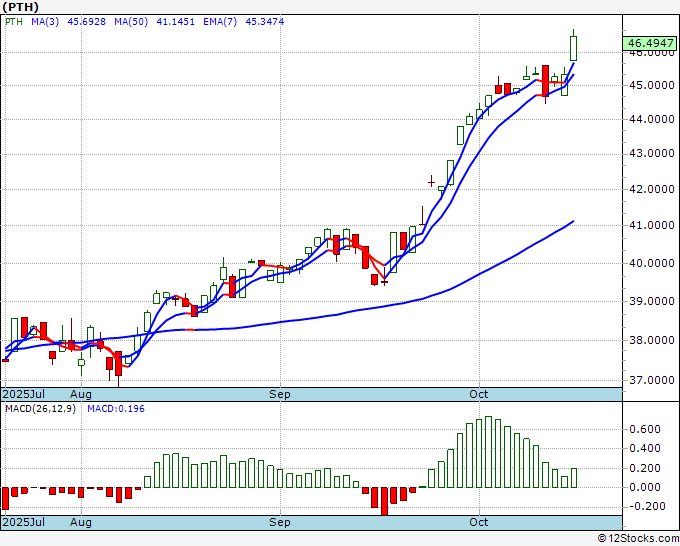Click the last MACD histogram bar
Image resolution: width=680 pixels, height=546 pixels.
click(x=574, y=478)
